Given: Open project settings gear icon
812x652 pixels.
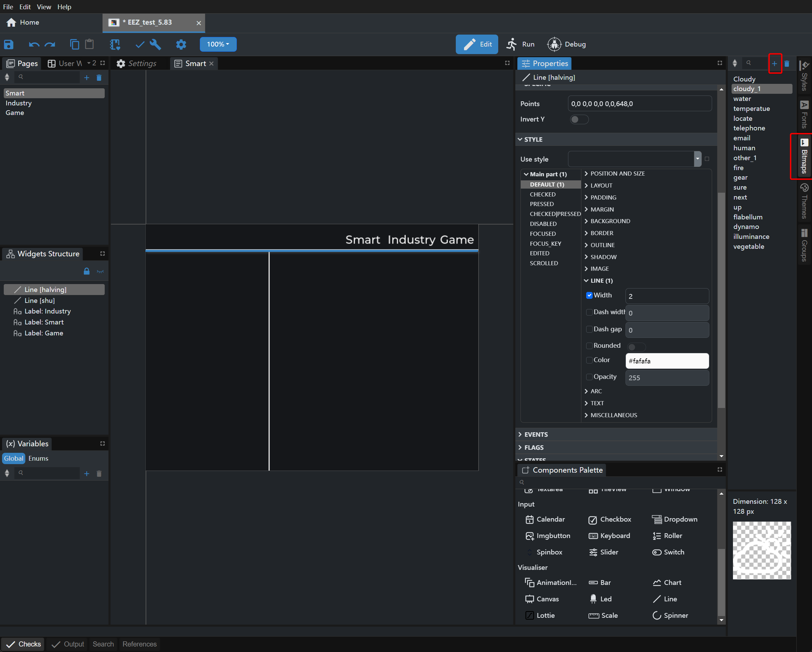Looking at the screenshot, I should pyautogui.click(x=181, y=44).
